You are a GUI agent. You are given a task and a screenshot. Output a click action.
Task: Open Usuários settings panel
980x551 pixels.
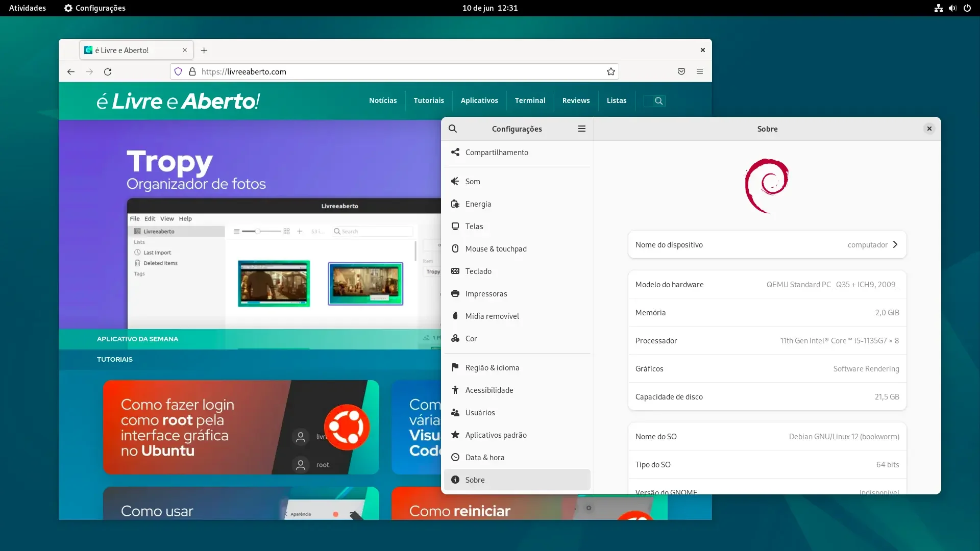517,413
